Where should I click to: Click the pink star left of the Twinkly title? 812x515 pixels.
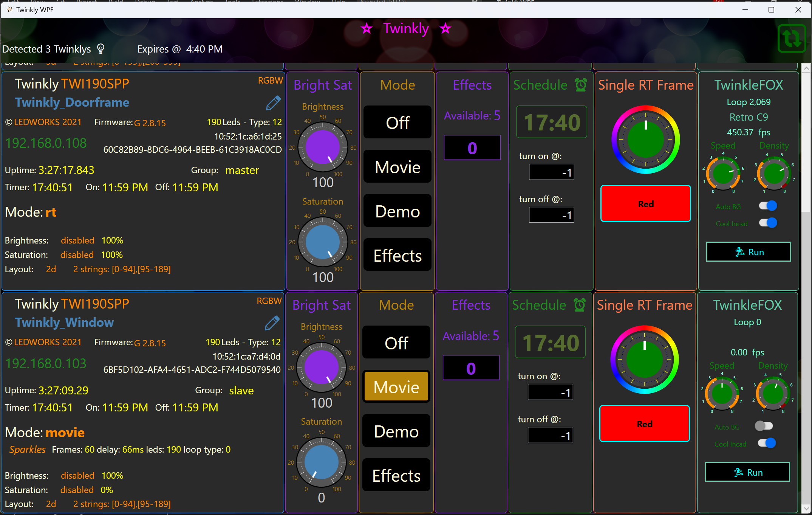(x=367, y=28)
